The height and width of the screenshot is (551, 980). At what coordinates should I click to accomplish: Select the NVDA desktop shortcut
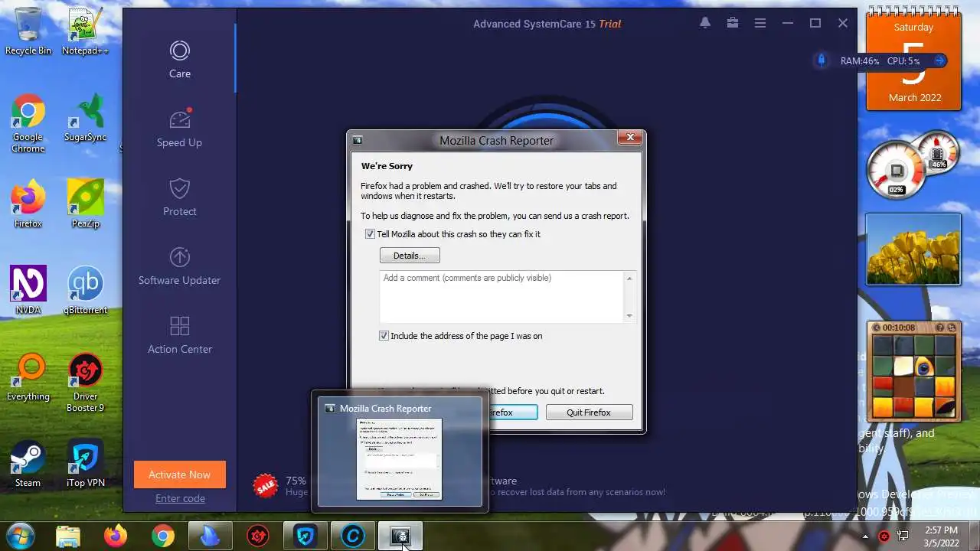coord(28,291)
